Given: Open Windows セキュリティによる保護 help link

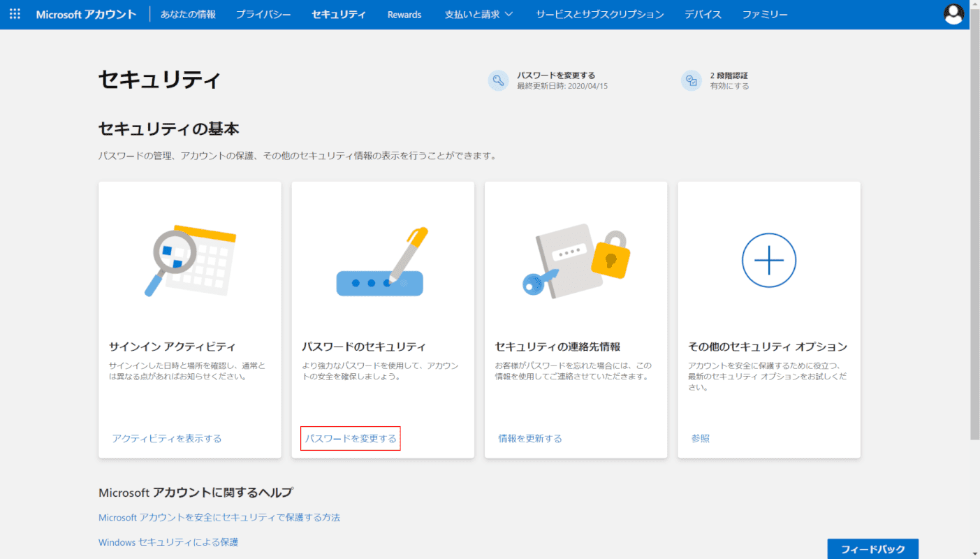Looking at the screenshot, I should click(x=168, y=542).
